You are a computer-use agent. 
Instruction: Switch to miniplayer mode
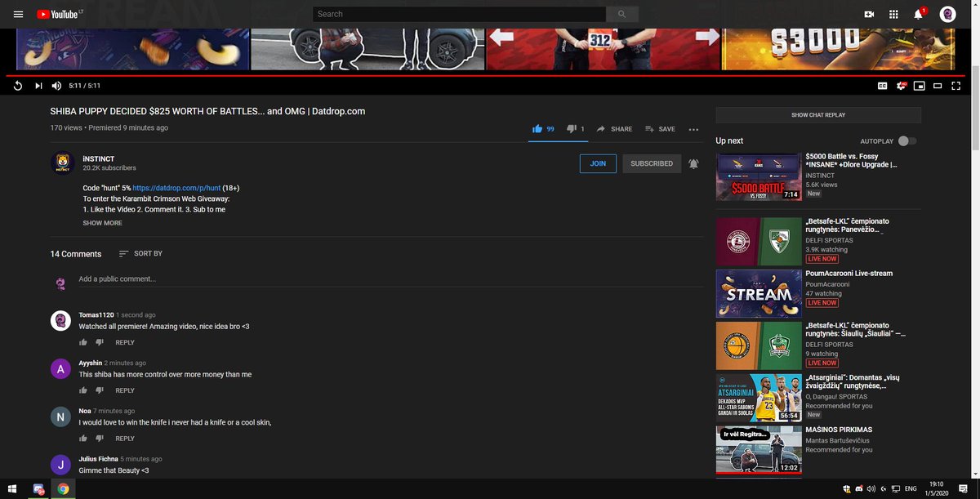tap(919, 86)
